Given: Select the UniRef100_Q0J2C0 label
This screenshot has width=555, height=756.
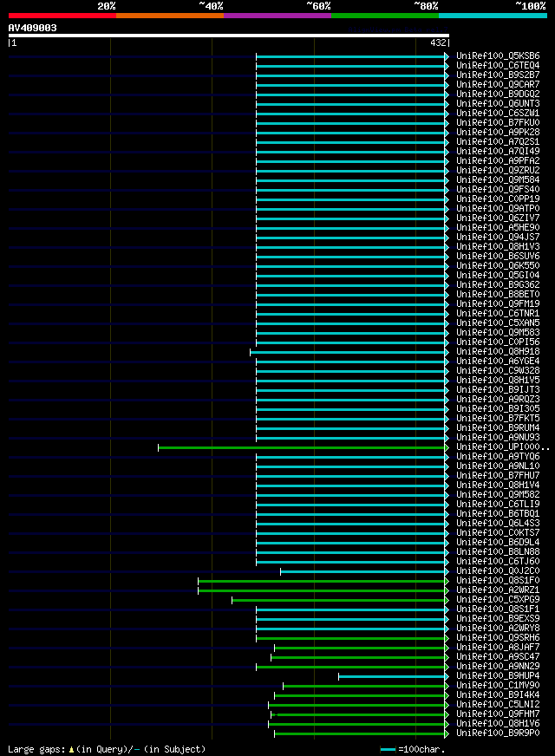Looking at the screenshot, I should 498,570.
